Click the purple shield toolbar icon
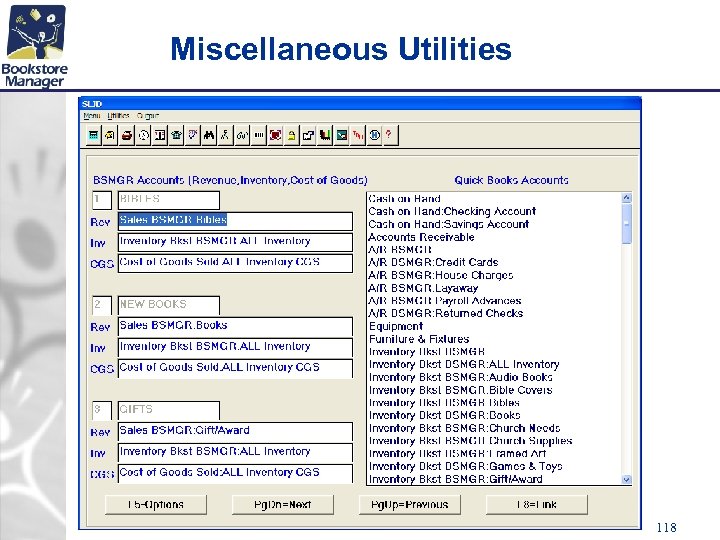This screenshot has width=720, height=540. click(193, 135)
